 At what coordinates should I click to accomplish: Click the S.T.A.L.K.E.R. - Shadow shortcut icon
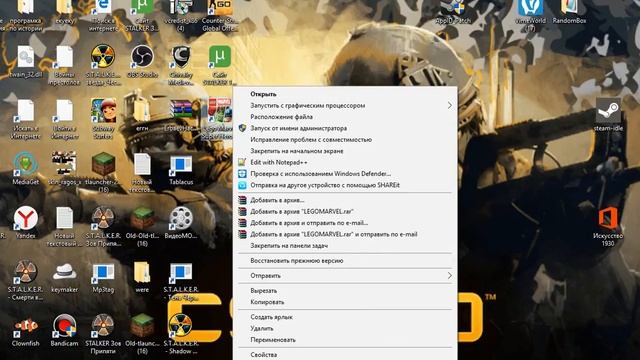(x=181, y=326)
